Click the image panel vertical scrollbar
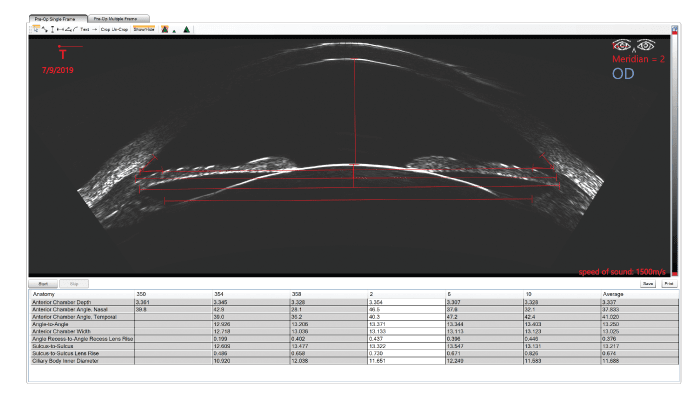700x400 pixels. [x=675, y=152]
